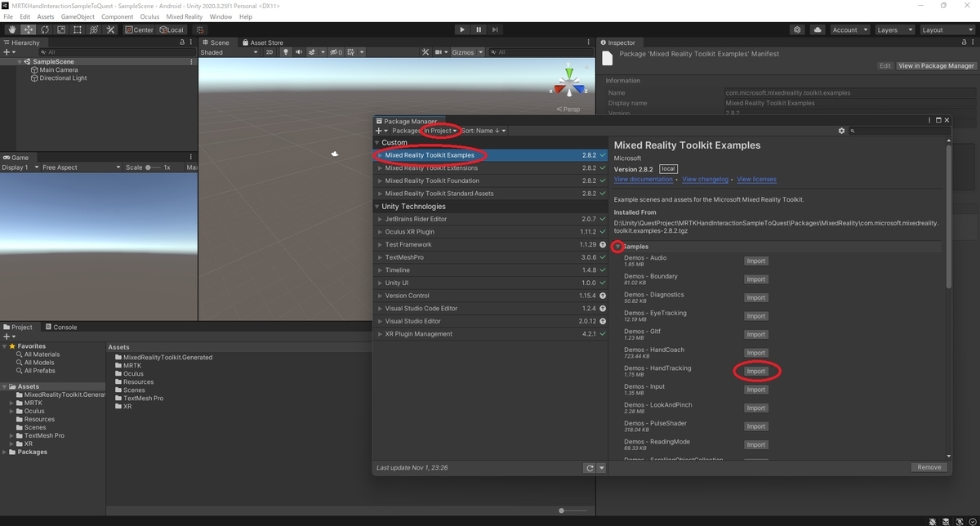Viewport: 980px width, 526px height.
Task: Toggle handle rotation Local button
Action: point(171,30)
